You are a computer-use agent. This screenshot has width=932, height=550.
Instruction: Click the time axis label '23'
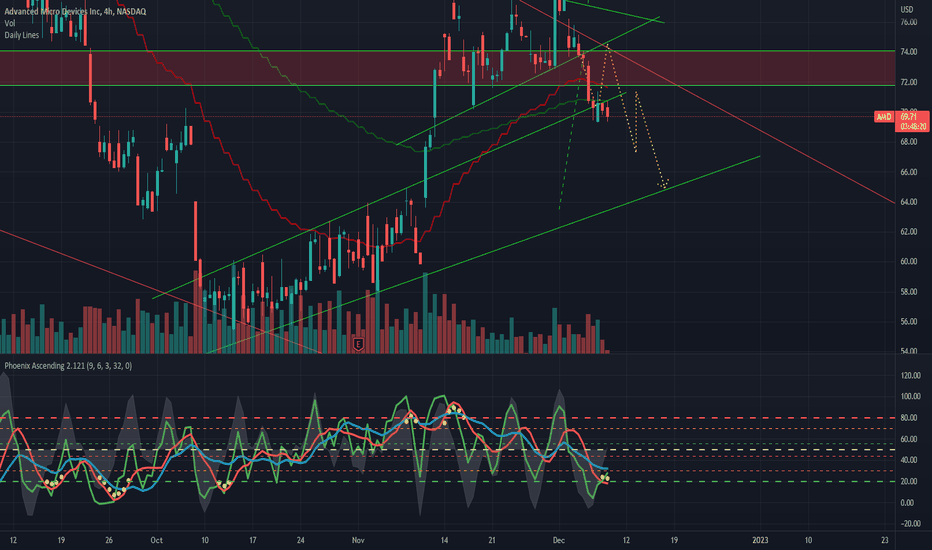(x=884, y=540)
